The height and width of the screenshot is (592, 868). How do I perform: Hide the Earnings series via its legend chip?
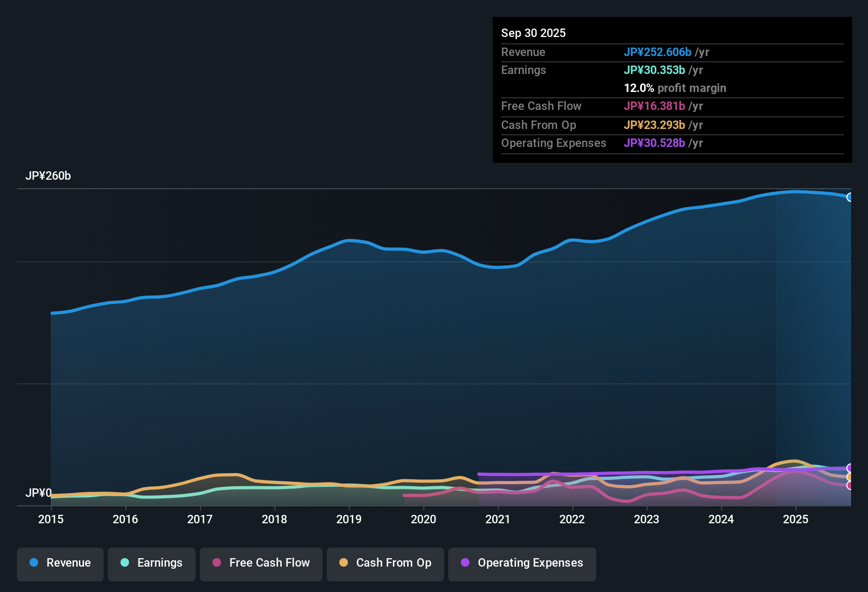(x=151, y=563)
